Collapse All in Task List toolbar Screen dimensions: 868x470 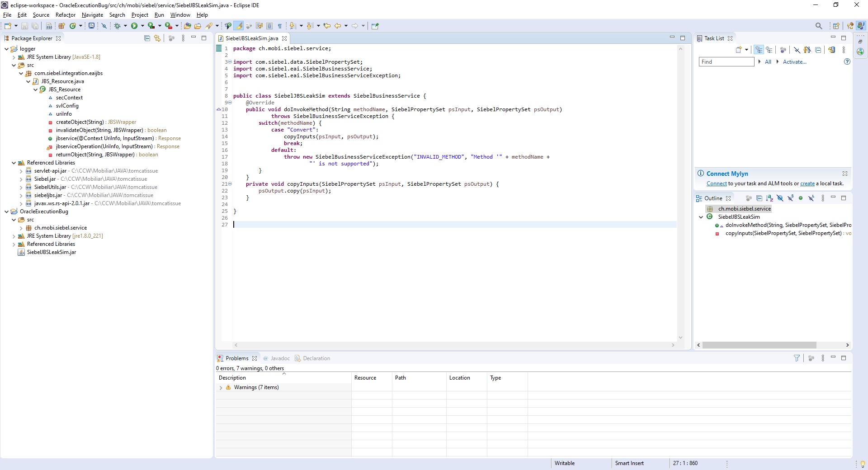coord(818,50)
